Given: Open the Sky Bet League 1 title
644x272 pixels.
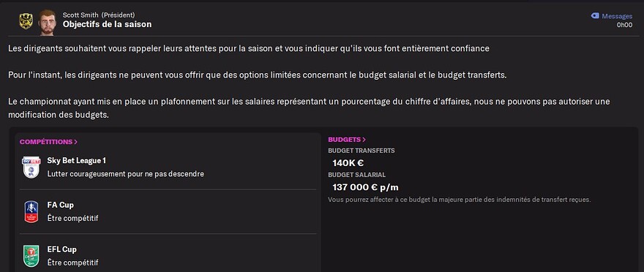Looking at the screenshot, I should pyautogui.click(x=77, y=160).
